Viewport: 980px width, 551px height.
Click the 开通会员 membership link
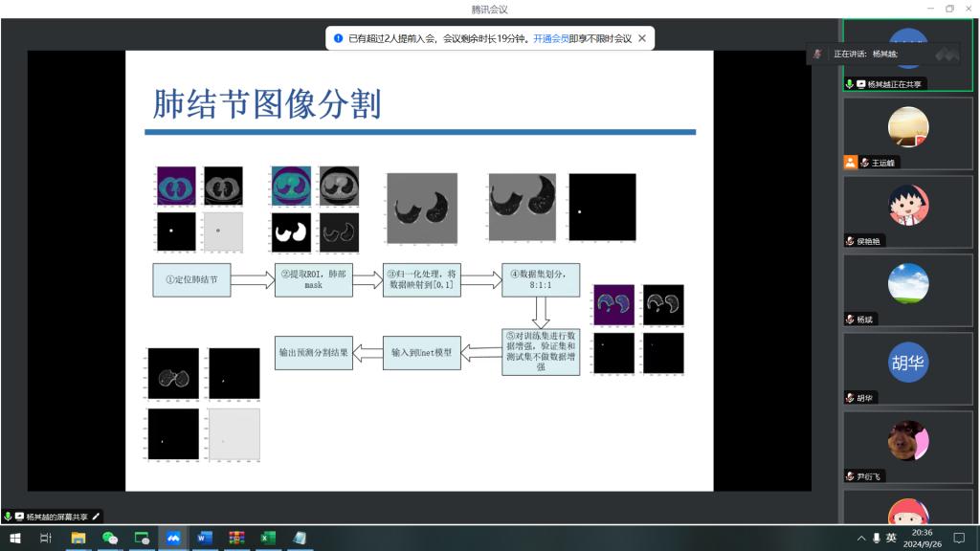click(x=550, y=38)
